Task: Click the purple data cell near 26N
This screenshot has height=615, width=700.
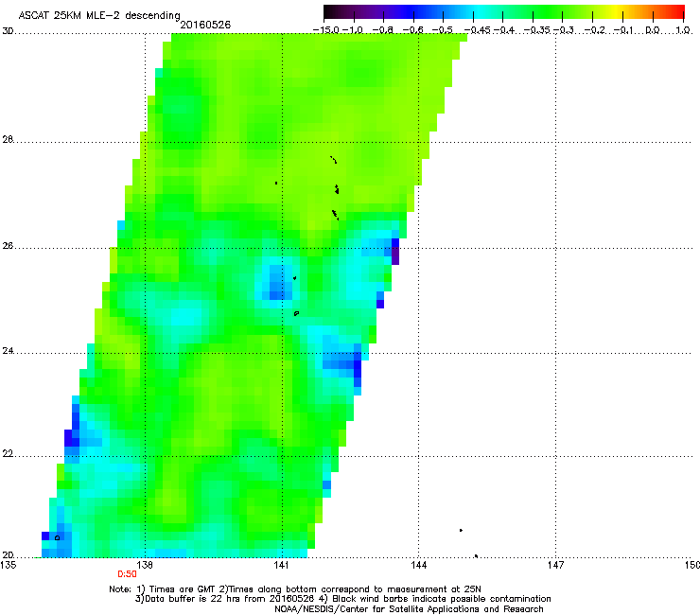Action: coord(395,256)
